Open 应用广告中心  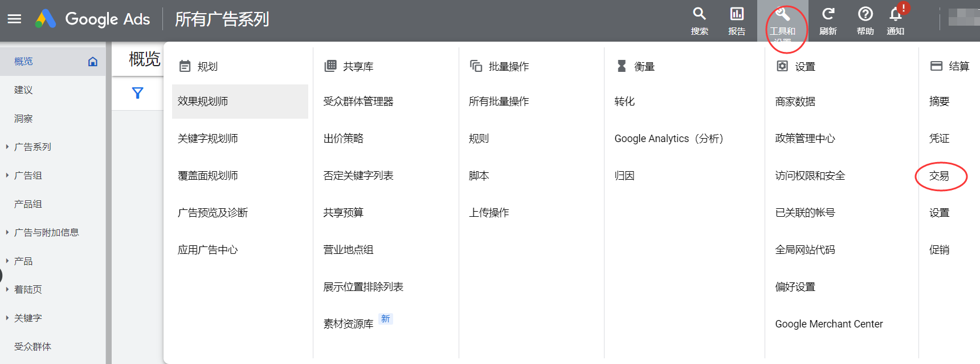coord(208,250)
